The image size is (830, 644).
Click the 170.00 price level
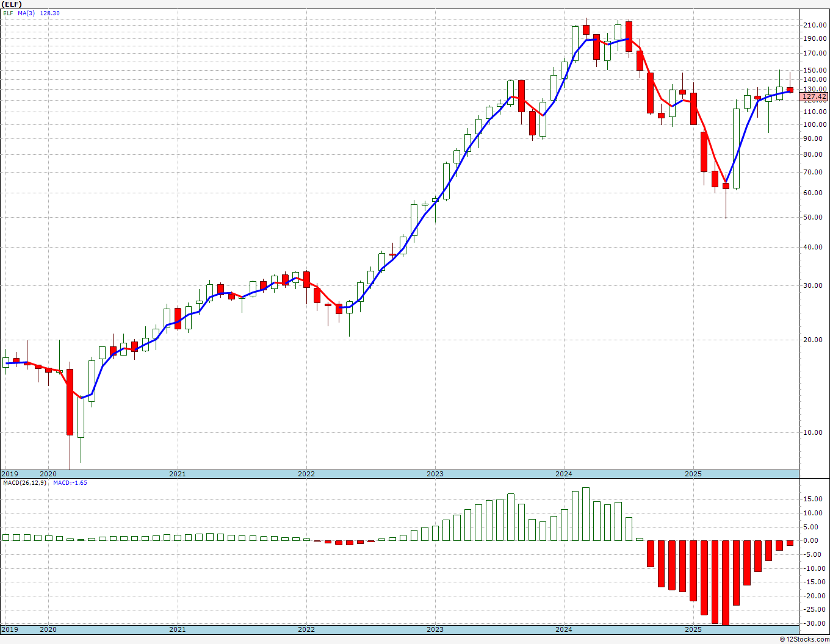(x=814, y=53)
